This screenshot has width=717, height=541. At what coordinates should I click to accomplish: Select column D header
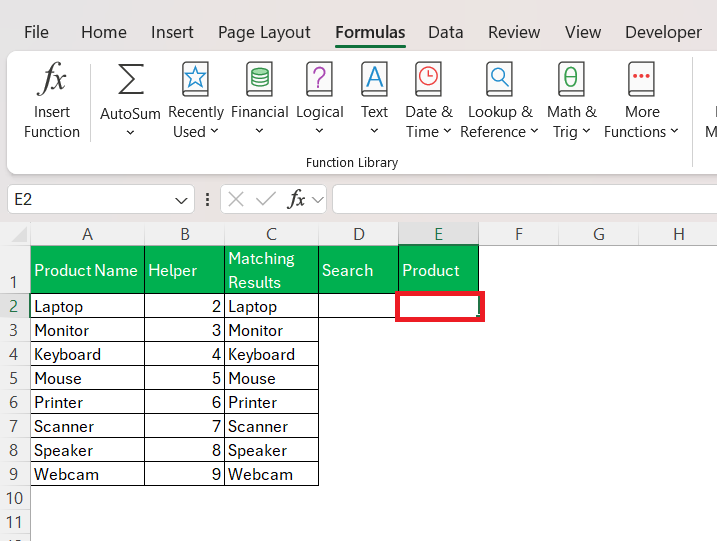[x=358, y=234]
